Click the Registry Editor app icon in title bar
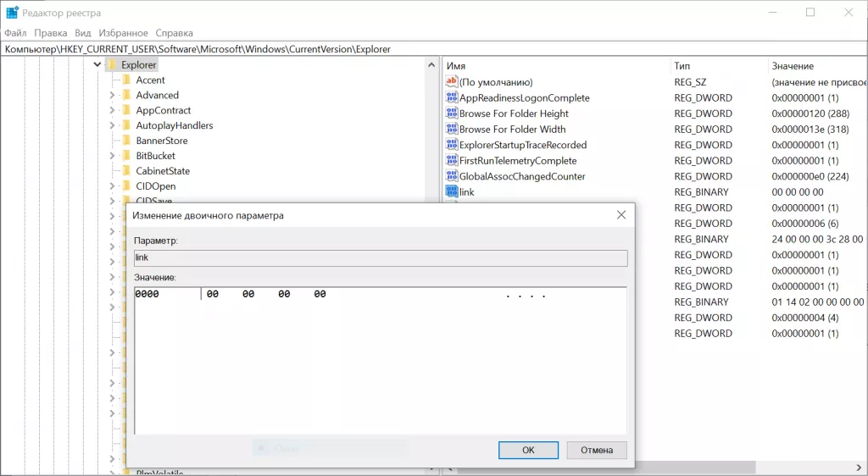 (x=12, y=13)
